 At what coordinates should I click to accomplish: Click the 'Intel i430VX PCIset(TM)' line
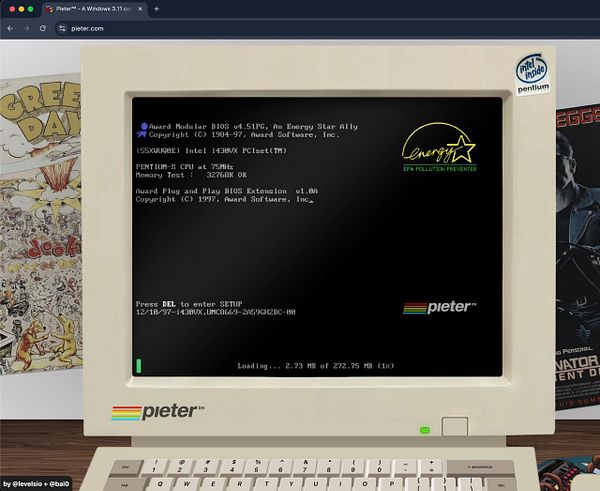211,150
